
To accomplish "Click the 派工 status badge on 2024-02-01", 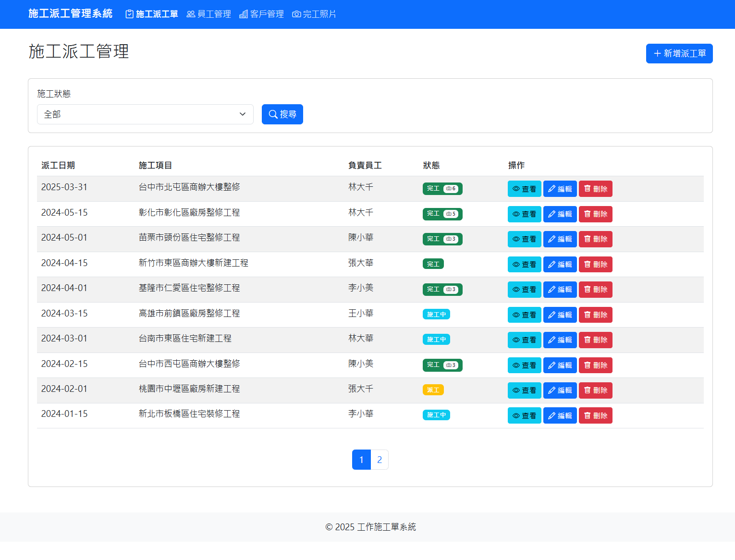I will click(x=433, y=390).
